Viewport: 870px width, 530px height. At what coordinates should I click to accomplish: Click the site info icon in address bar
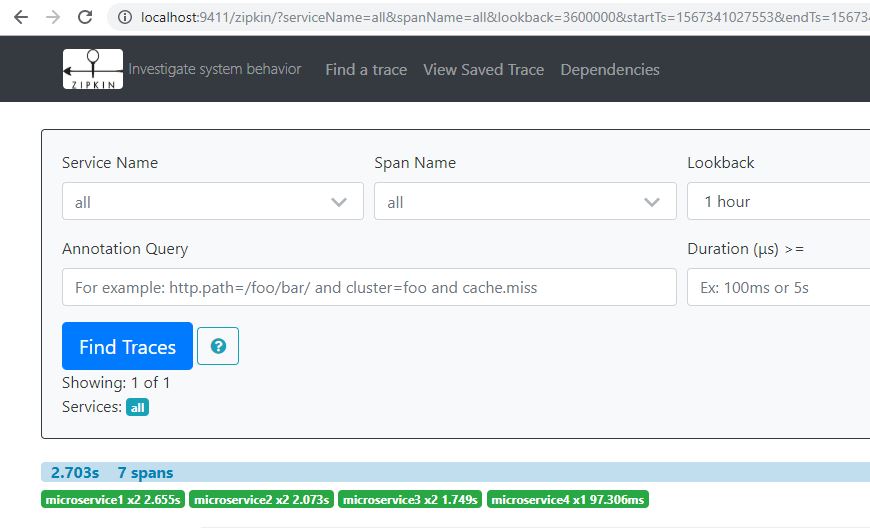[x=125, y=17]
